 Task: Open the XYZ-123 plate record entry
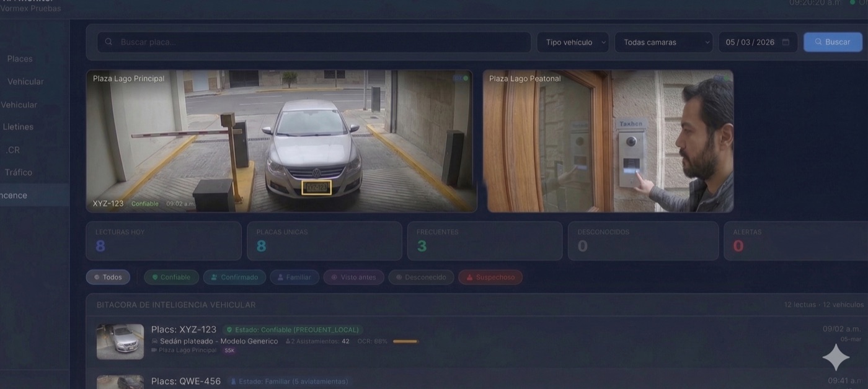tap(184, 329)
